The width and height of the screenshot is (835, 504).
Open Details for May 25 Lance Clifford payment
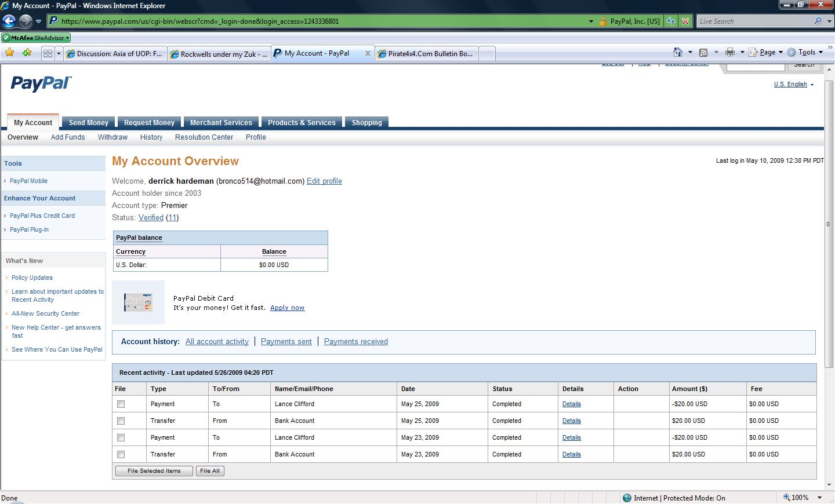(x=572, y=404)
